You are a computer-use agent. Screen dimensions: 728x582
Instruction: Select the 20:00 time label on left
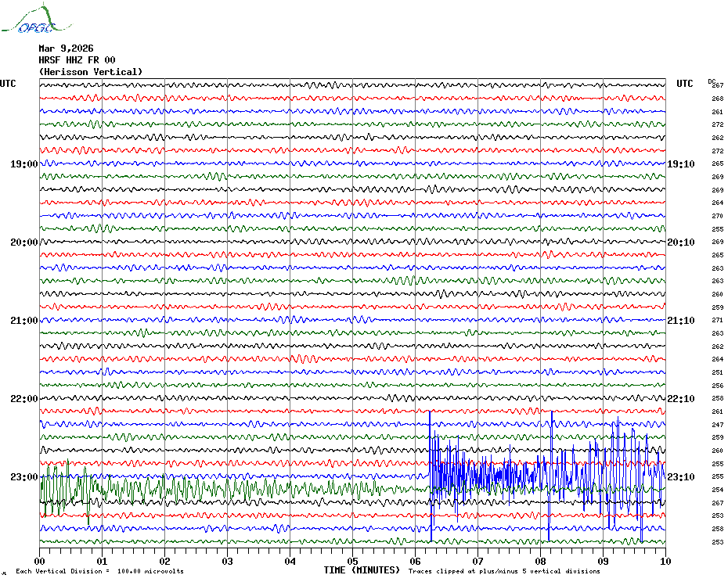pos(23,242)
